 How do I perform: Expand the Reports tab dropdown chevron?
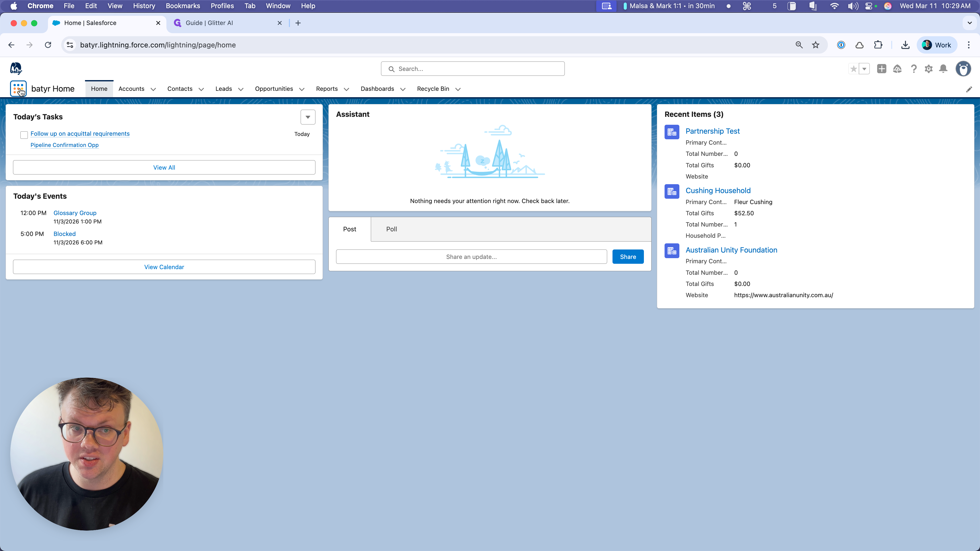[x=347, y=89]
